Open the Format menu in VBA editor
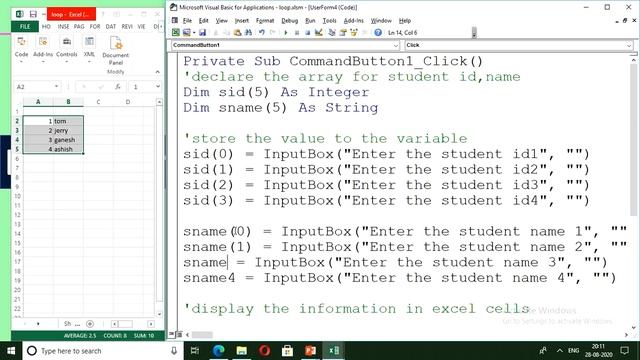The width and height of the screenshot is (640, 360). (x=265, y=20)
